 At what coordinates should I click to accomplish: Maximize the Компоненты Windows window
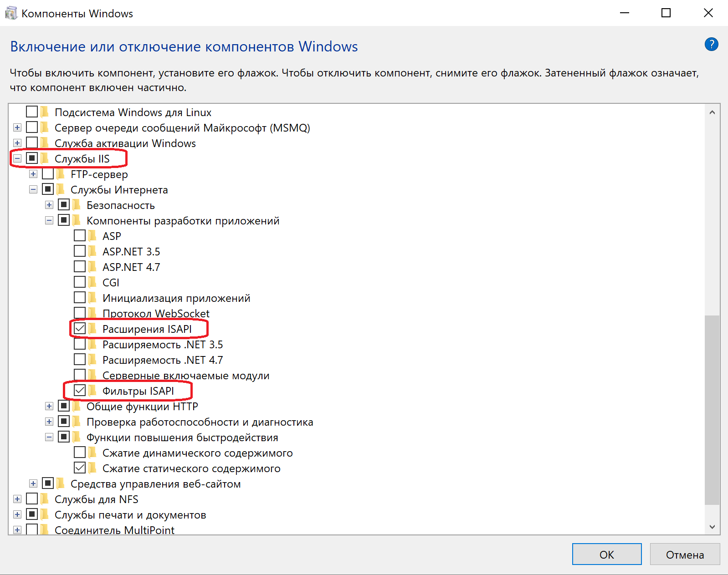tap(666, 13)
